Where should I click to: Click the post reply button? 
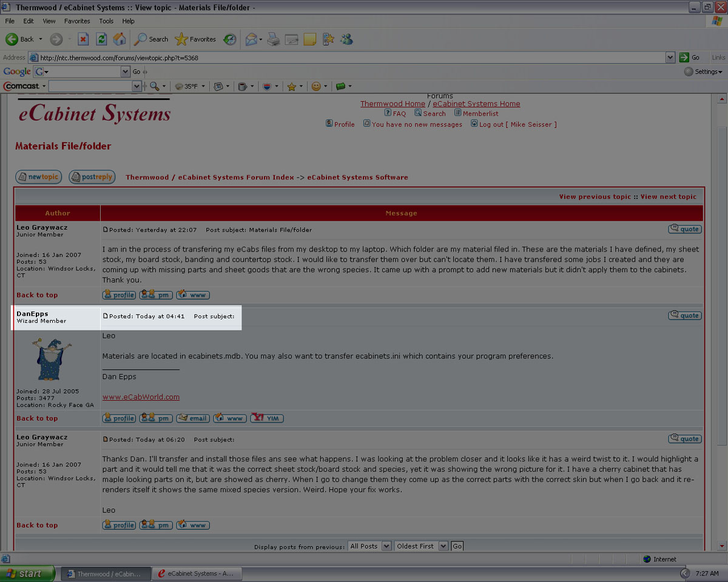(92, 177)
